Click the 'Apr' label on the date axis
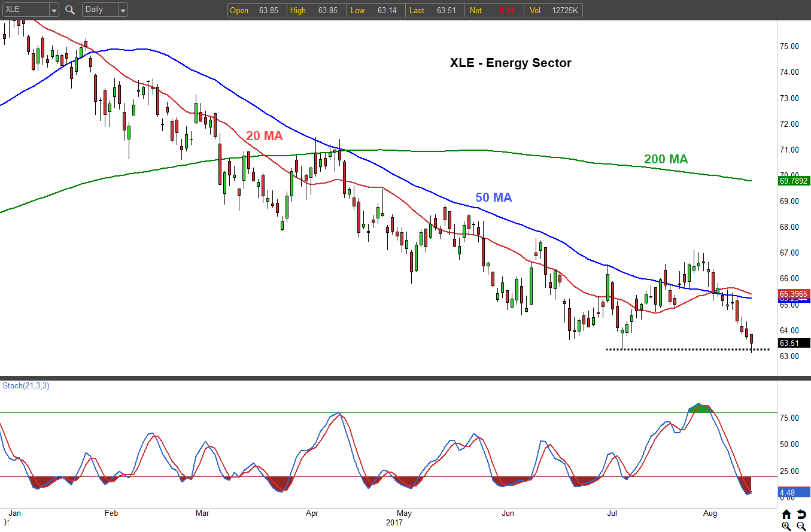The width and height of the screenshot is (811, 532). point(312,513)
